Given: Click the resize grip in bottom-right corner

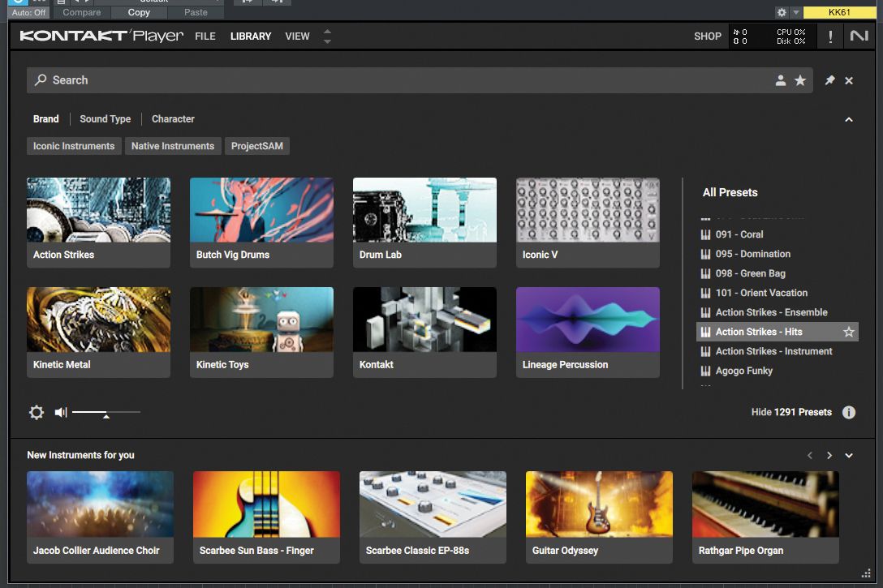Looking at the screenshot, I should (866, 573).
